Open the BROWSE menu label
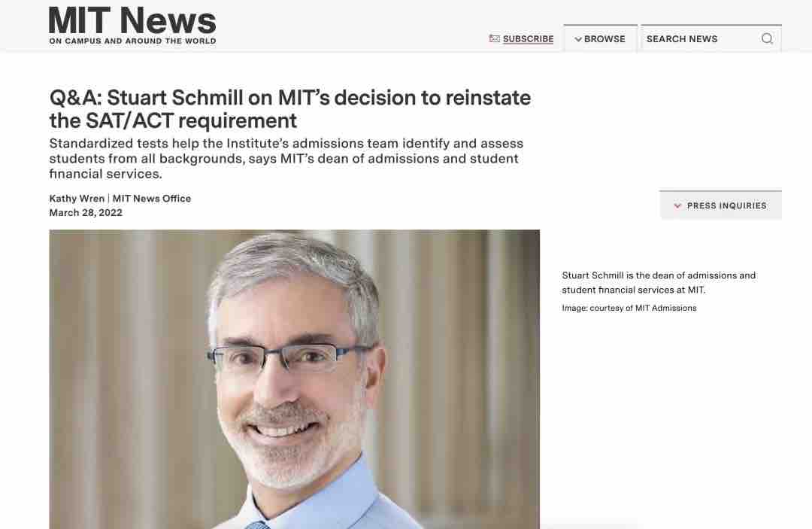The height and width of the screenshot is (529, 812). 604,39
